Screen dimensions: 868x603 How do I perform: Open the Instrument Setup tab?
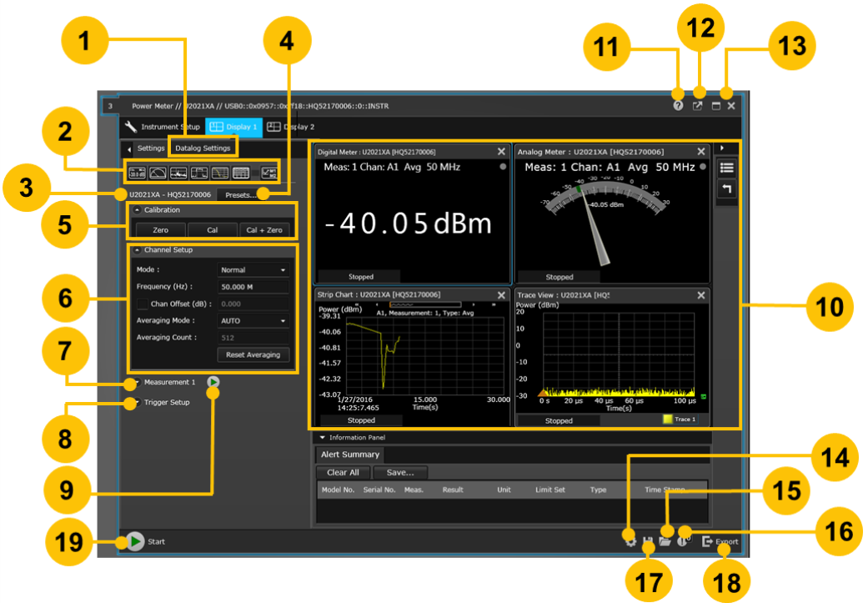tap(162, 127)
